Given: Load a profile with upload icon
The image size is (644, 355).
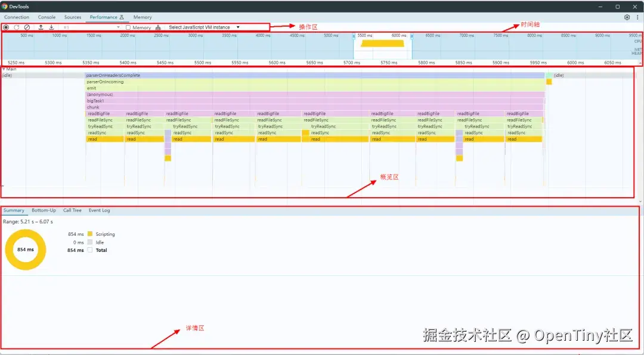Looking at the screenshot, I should coord(41,27).
